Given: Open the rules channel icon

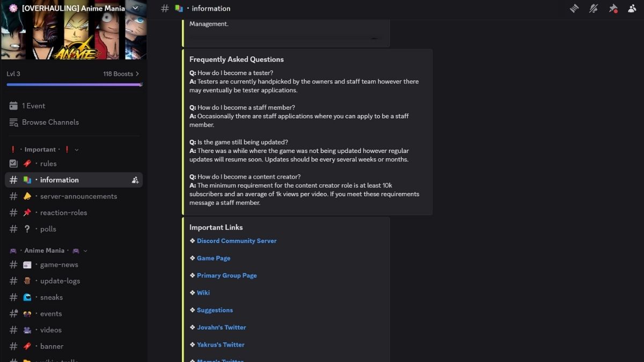Looking at the screenshot, I should 13,164.
